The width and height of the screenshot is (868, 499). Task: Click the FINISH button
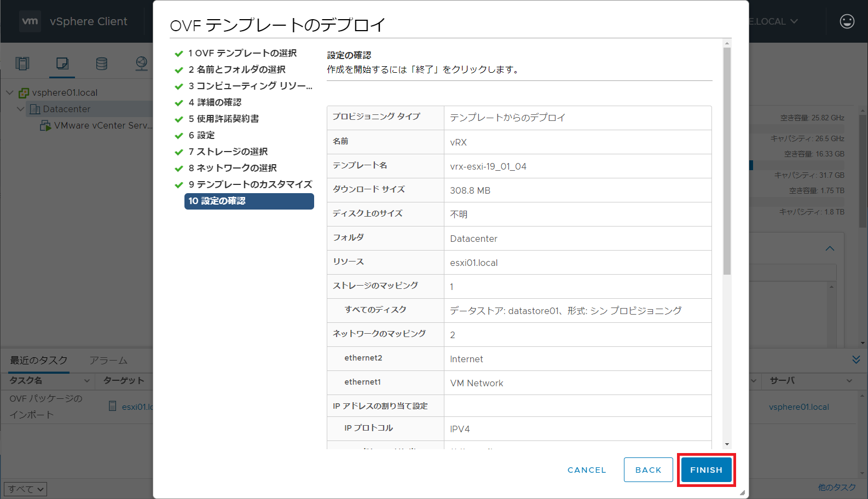point(706,469)
